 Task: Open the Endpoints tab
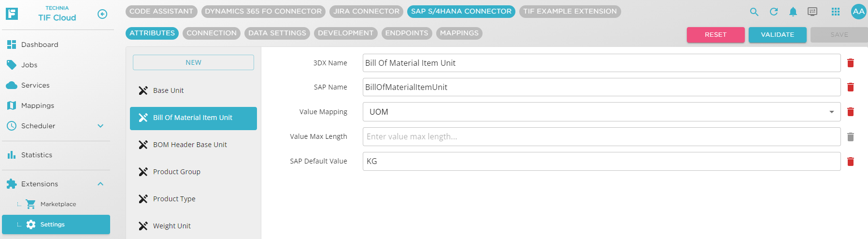click(407, 33)
